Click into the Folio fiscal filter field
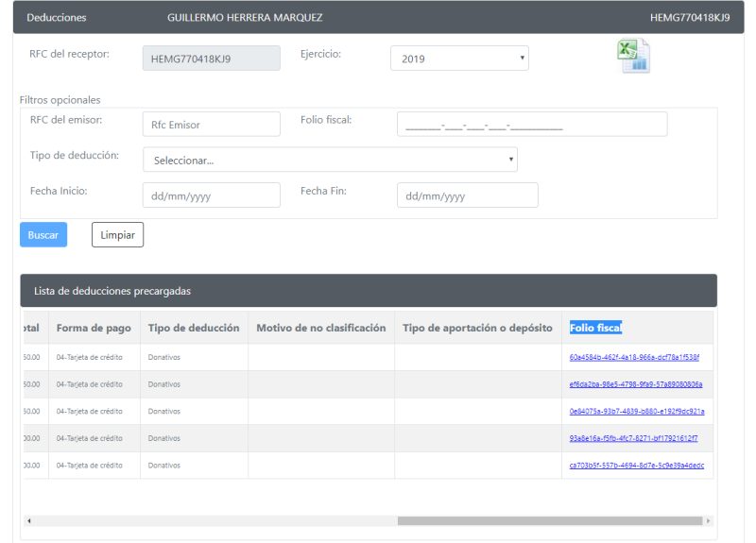 [532, 125]
